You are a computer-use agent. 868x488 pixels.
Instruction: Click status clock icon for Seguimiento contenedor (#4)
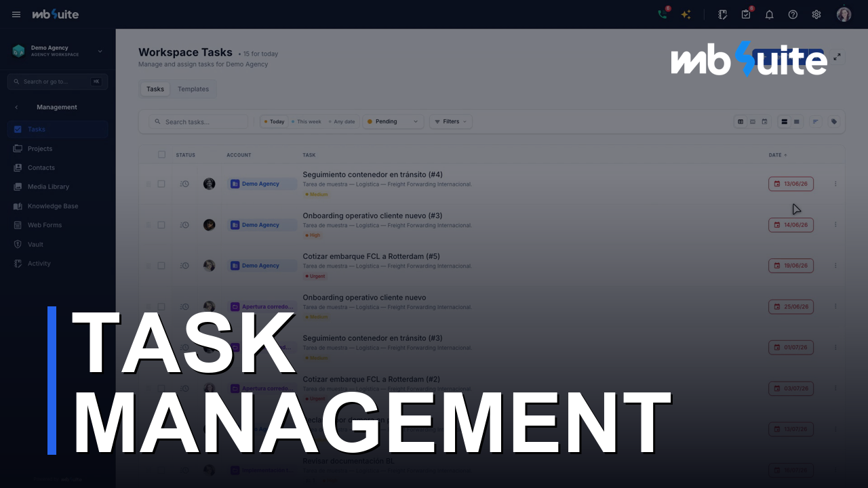[x=184, y=184]
